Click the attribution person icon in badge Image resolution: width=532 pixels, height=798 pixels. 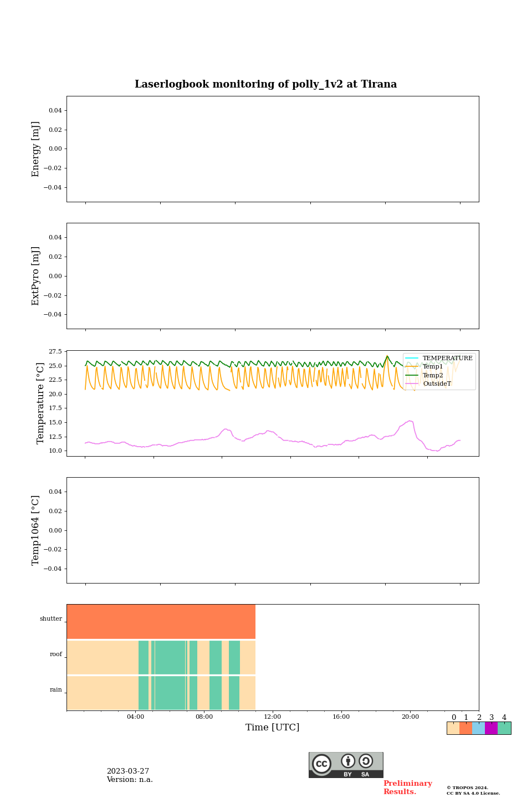tap(348, 761)
